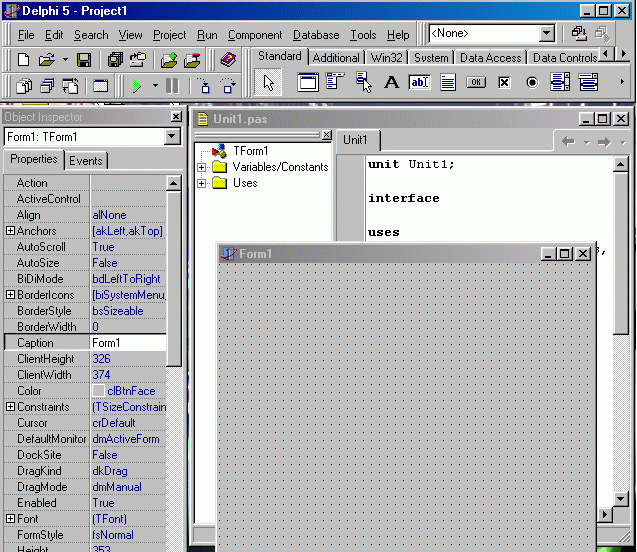This screenshot has height=552, width=637.
Task: Edit the Caption property value field
Action: [x=128, y=343]
